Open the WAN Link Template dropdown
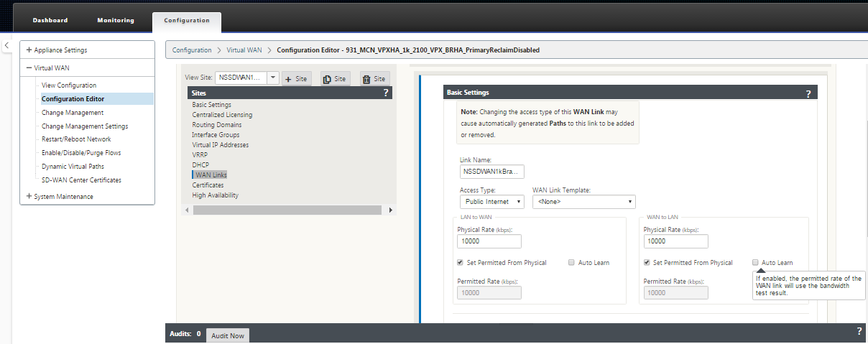The height and width of the screenshot is (344, 868). tap(584, 202)
